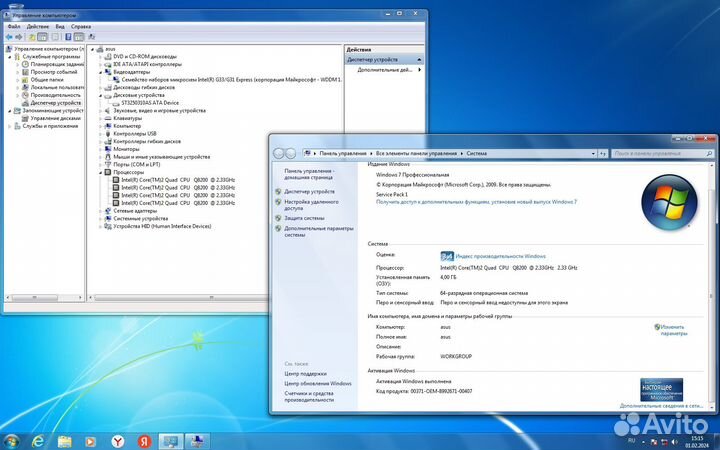Viewport: 720px width, 450px height.
Task: Click the Back arrow in Computer Management toolbar
Action: (9, 37)
